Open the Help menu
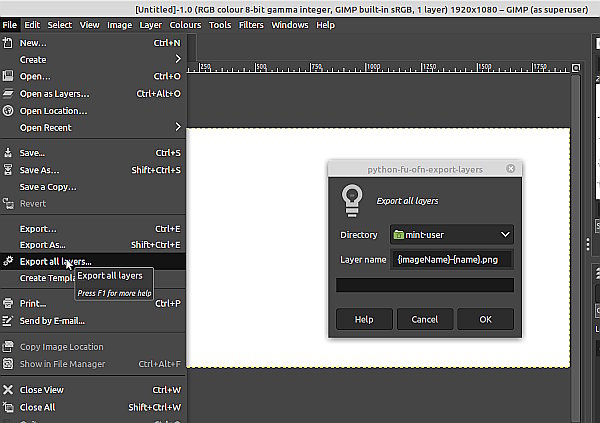Screen dimensions: 600x423 pyautogui.click(x=325, y=25)
